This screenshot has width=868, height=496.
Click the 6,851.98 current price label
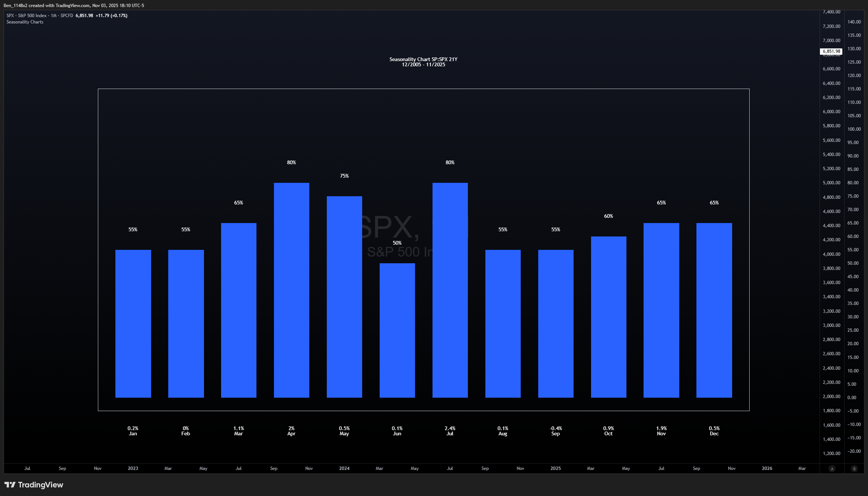[x=831, y=51]
